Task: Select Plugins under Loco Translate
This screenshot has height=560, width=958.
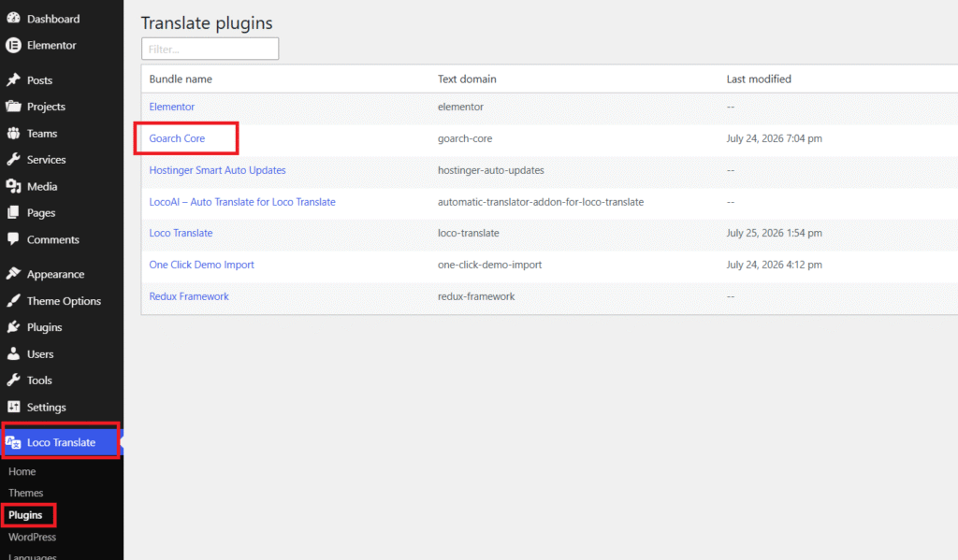Action: tap(25, 515)
